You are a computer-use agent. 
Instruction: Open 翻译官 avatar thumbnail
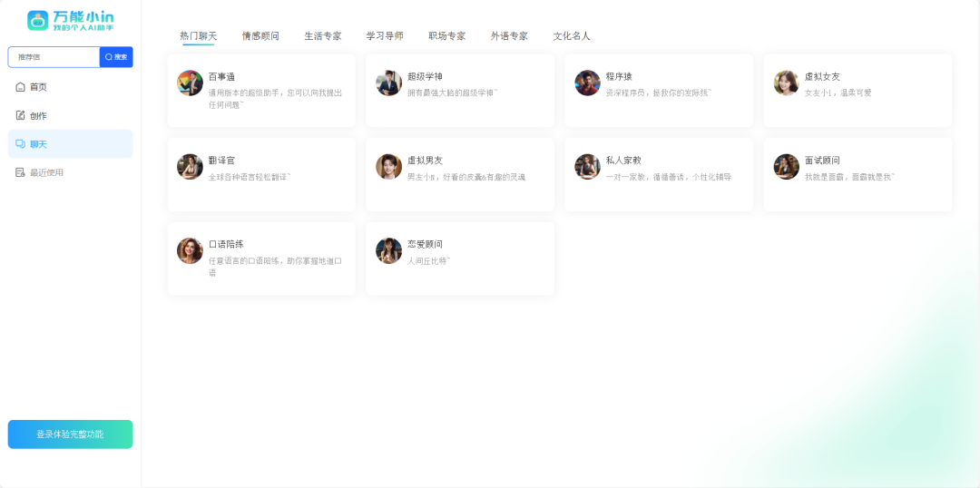(190, 166)
